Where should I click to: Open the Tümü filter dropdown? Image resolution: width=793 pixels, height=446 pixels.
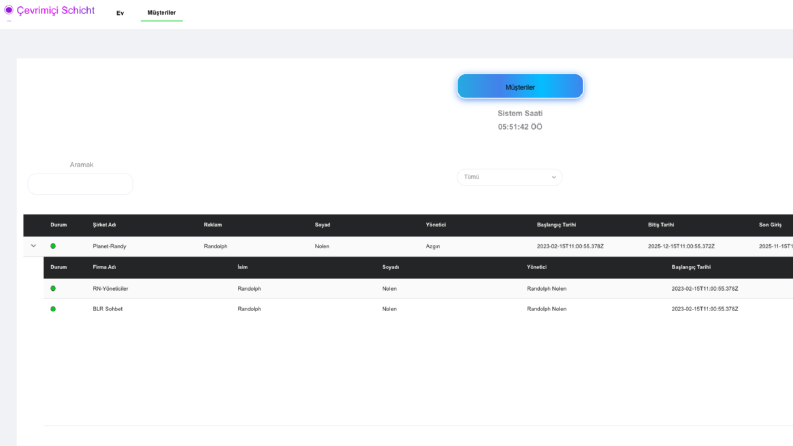(x=509, y=177)
